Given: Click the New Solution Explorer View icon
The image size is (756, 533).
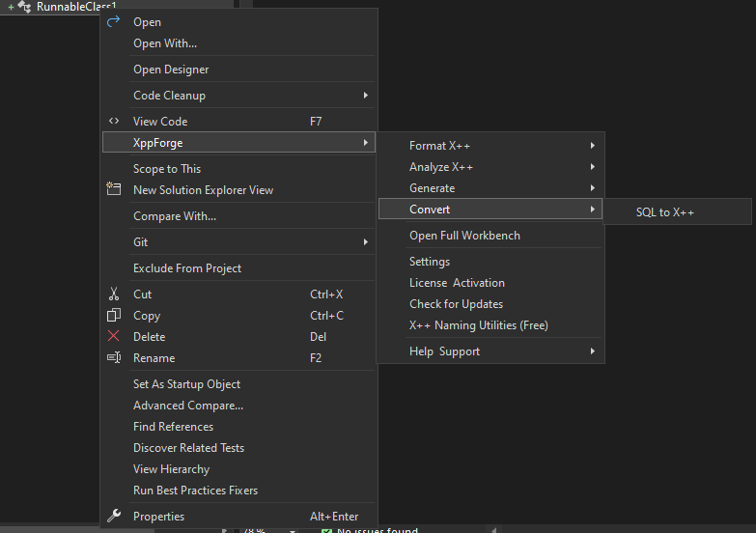Looking at the screenshot, I should tap(114, 188).
